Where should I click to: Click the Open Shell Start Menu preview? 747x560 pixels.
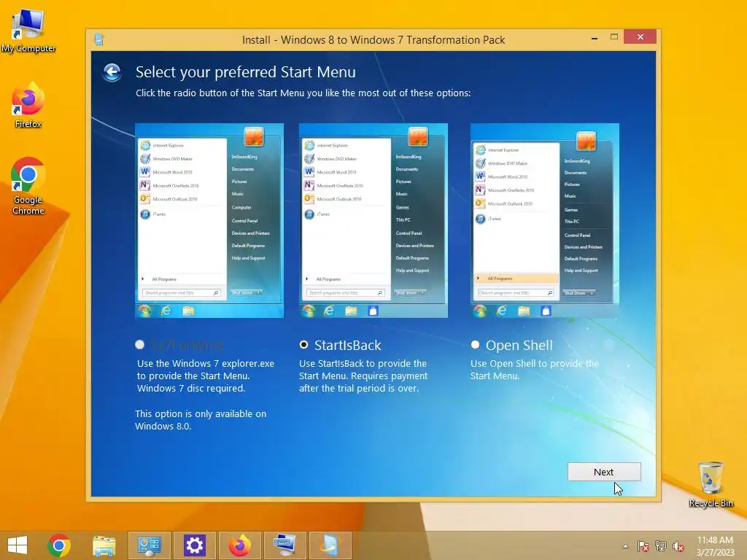click(544, 220)
